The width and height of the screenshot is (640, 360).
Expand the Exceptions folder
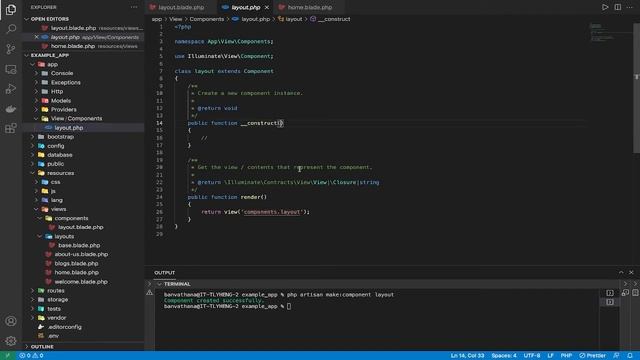pyautogui.click(x=65, y=82)
